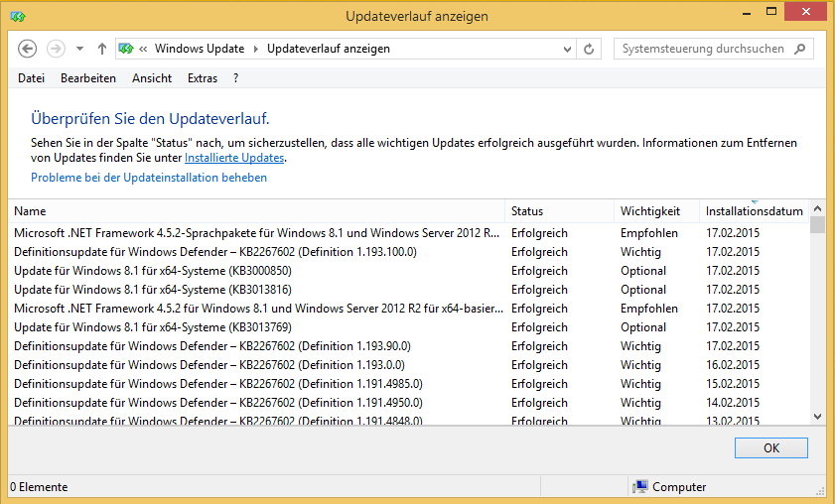Maximize the Updateverlauf anzeigen window
Image resolution: width=835 pixels, height=504 pixels.
point(771,12)
